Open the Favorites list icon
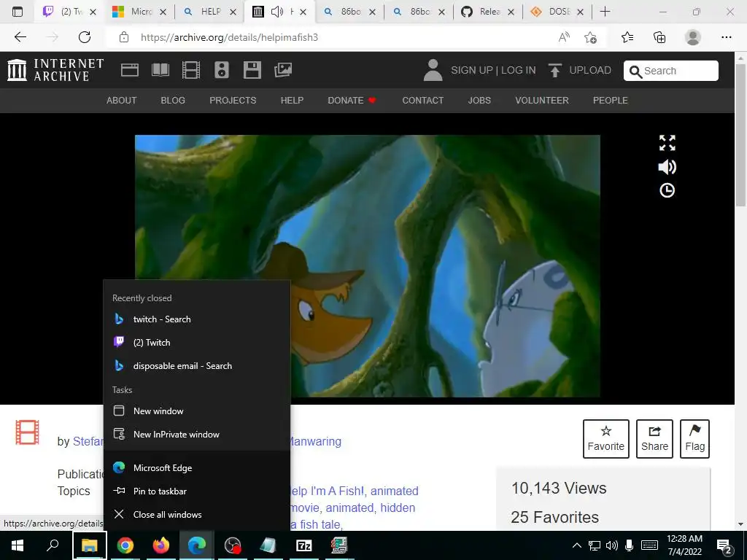The width and height of the screenshot is (747, 560). (x=627, y=37)
